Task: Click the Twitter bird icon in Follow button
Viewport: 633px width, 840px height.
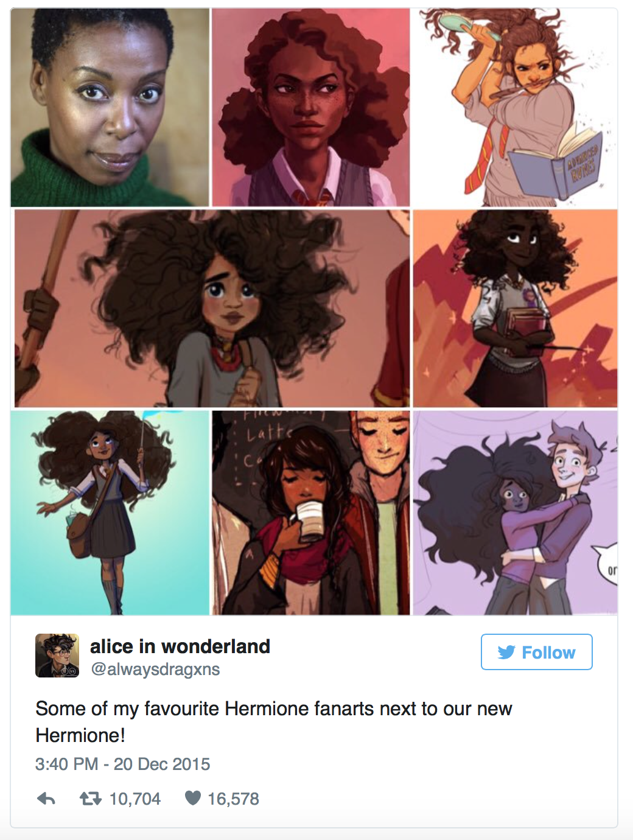Action: point(506,653)
